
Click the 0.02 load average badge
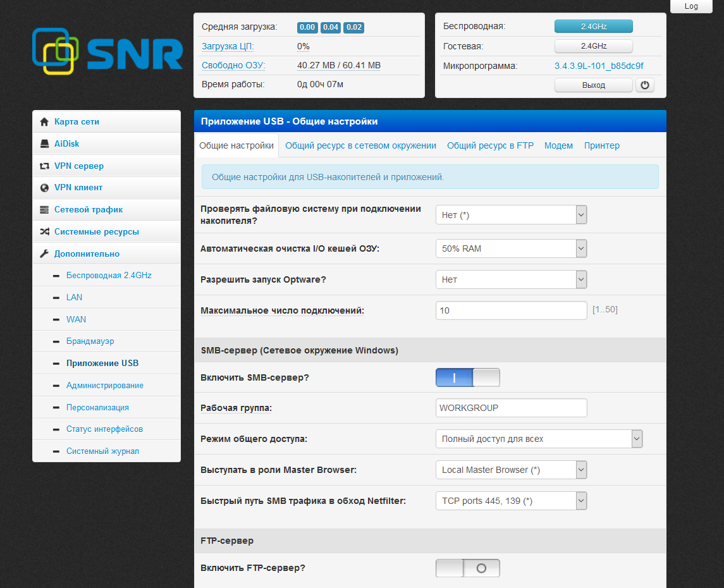(x=353, y=27)
